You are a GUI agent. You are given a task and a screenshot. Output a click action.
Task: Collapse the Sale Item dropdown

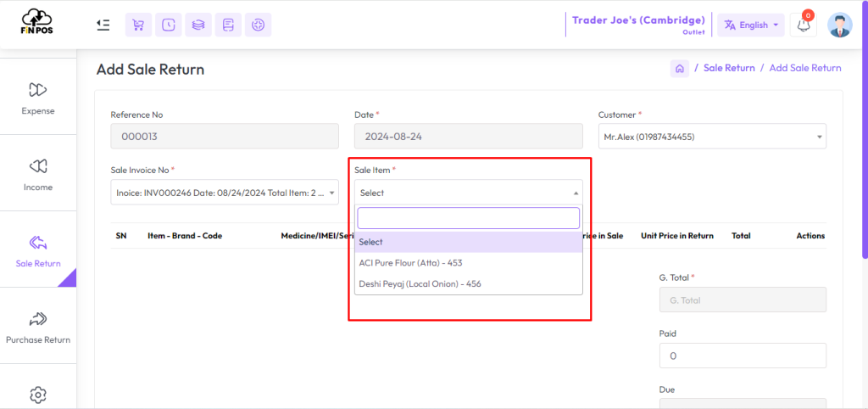[468, 193]
